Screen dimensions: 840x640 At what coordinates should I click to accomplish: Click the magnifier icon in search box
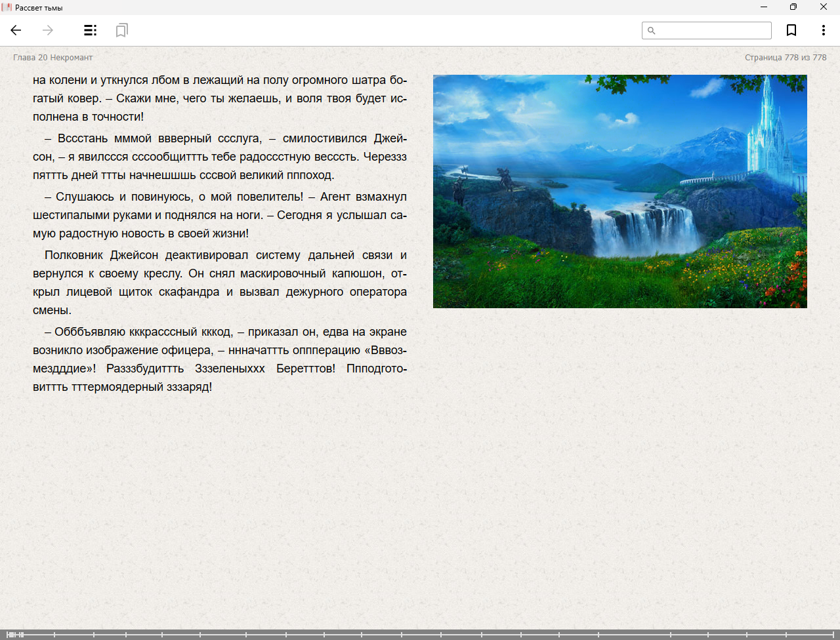(651, 31)
